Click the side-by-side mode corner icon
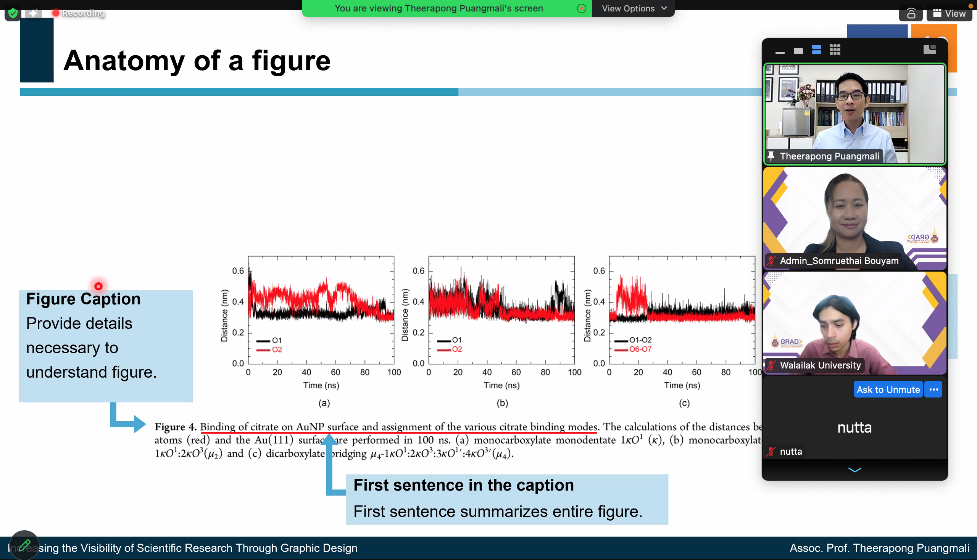977x560 pixels. (x=929, y=50)
